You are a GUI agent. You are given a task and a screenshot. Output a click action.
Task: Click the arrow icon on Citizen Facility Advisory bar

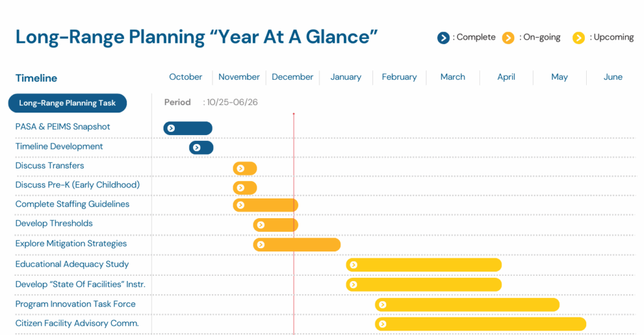382,324
